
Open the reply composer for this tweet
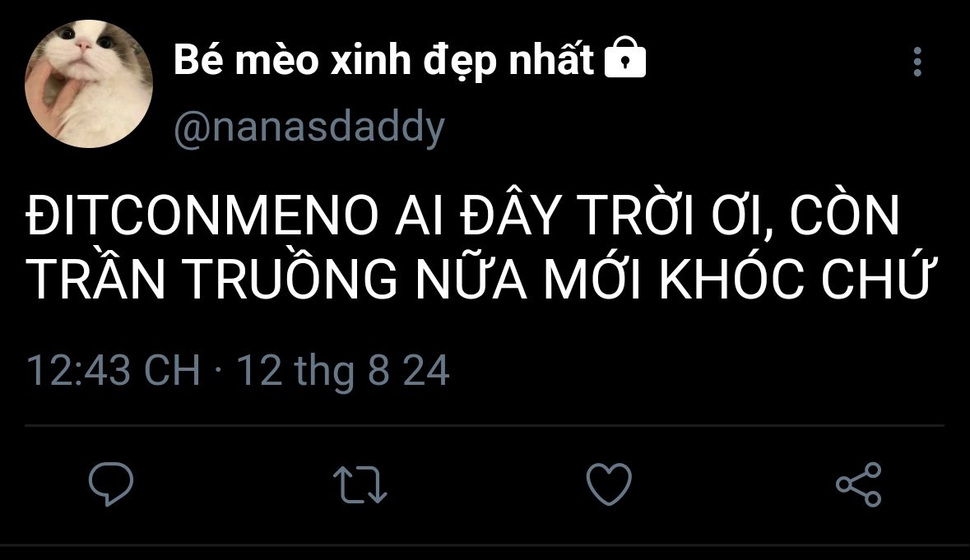pos(111,484)
